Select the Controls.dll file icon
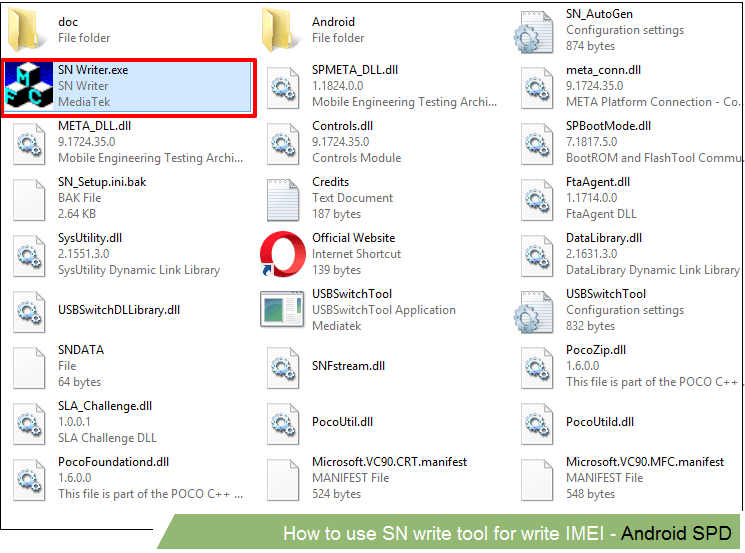 click(x=283, y=144)
